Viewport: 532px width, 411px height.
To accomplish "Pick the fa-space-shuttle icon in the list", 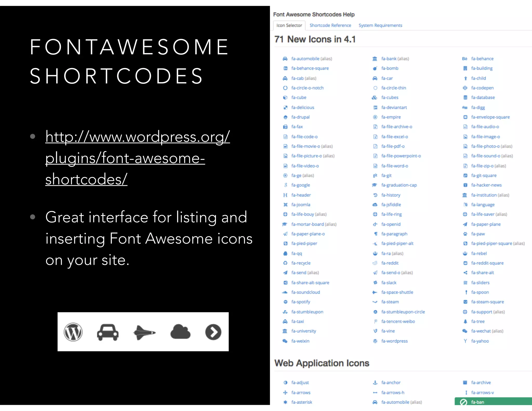I will 375,292.
